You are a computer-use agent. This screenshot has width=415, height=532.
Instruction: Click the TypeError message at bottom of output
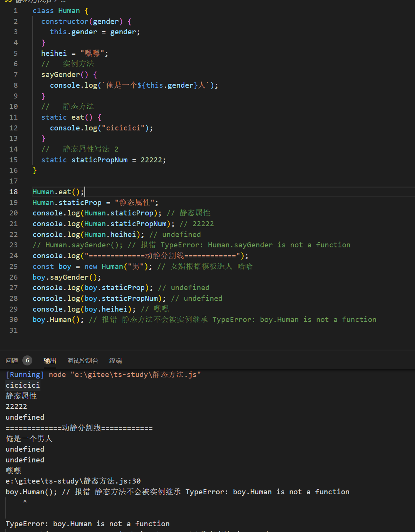(x=87, y=524)
